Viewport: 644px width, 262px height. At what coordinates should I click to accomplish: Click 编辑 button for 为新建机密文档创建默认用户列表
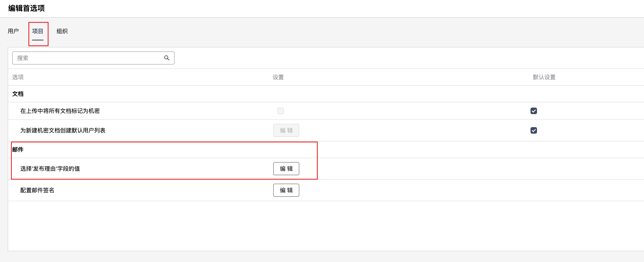[x=286, y=130]
